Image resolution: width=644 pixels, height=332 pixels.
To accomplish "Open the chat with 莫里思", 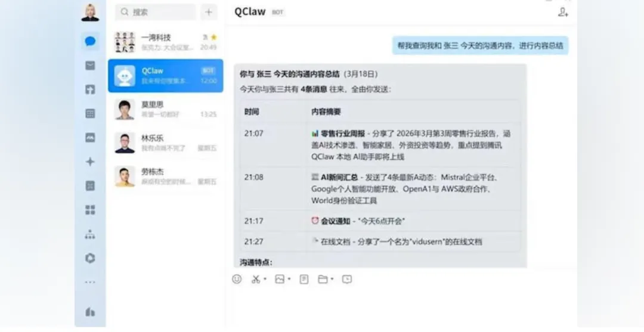I will tap(166, 110).
